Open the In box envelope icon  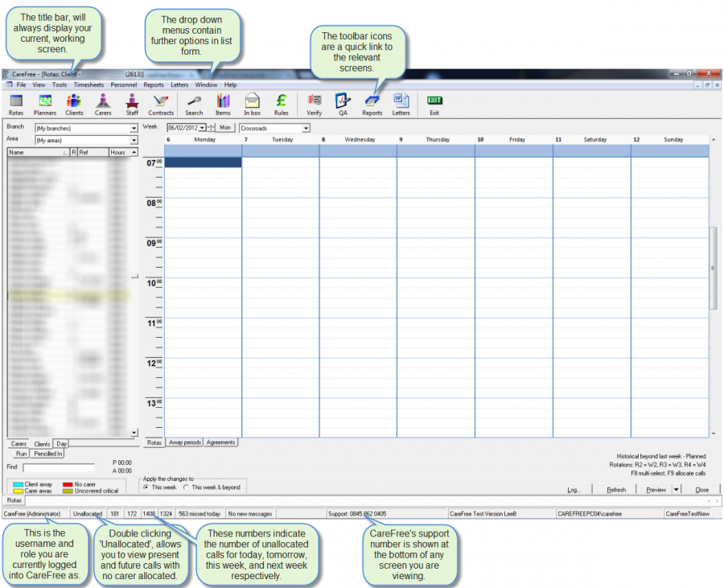coord(252,103)
